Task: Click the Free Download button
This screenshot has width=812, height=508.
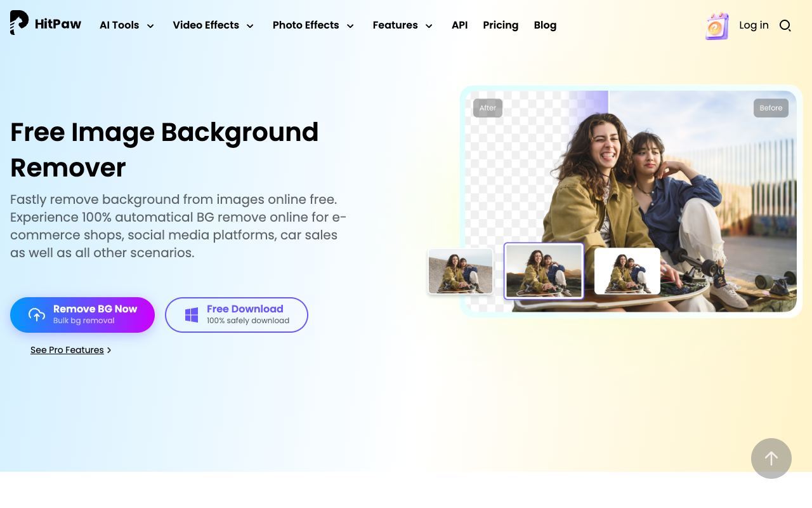Action: (237, 315)
